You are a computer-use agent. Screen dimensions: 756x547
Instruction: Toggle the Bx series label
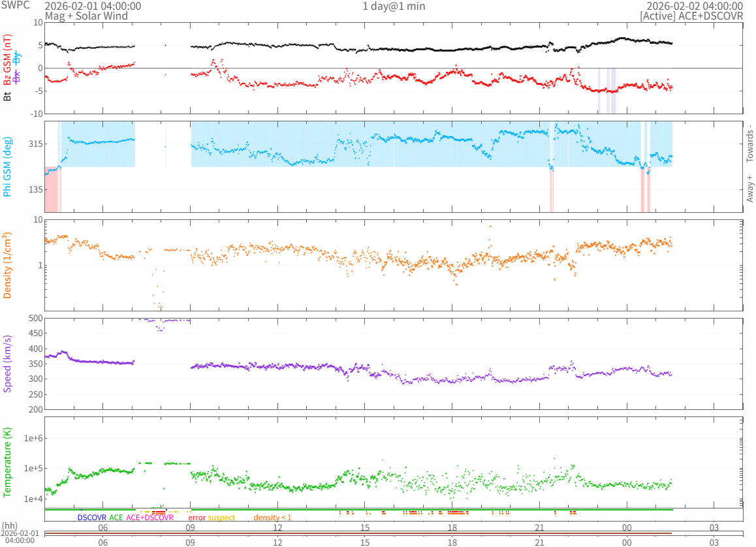(x=18, y=76)
